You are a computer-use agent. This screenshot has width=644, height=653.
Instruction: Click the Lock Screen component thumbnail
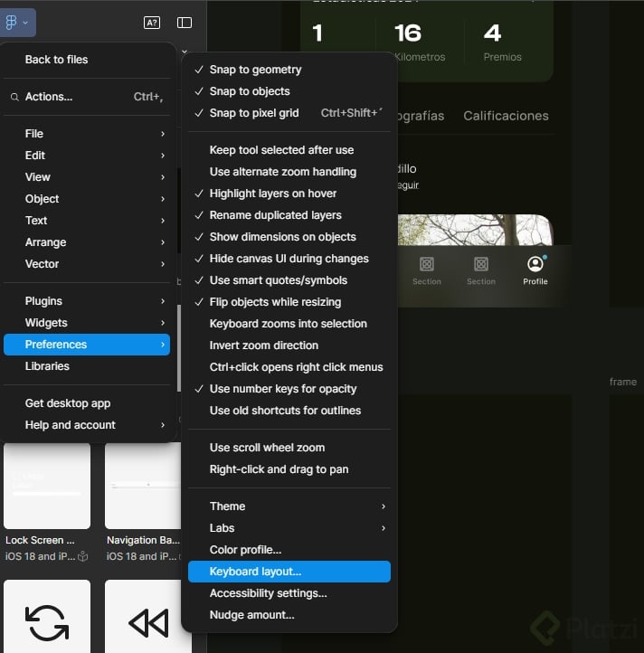(47, 486)
